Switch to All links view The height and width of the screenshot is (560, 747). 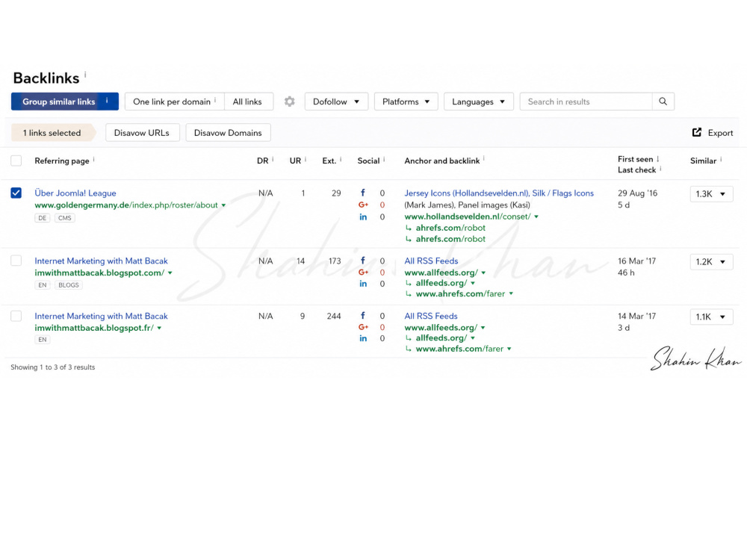point(247,102)
